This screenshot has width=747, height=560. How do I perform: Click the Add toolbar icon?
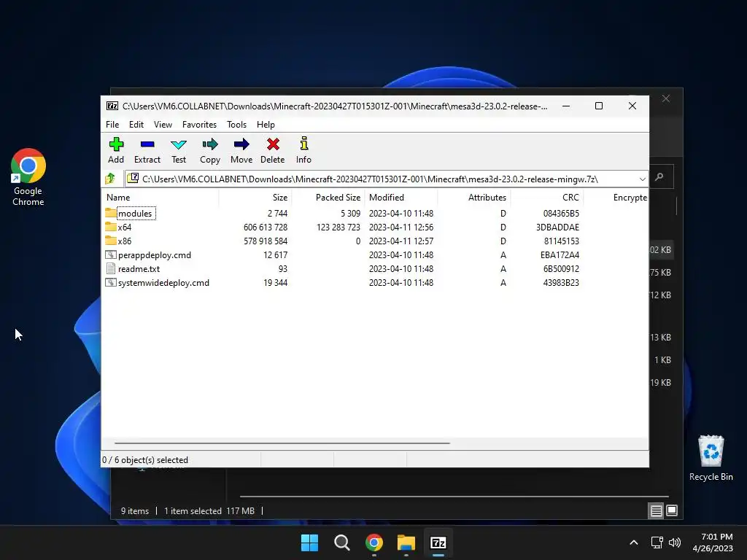(x=116, y=144)
